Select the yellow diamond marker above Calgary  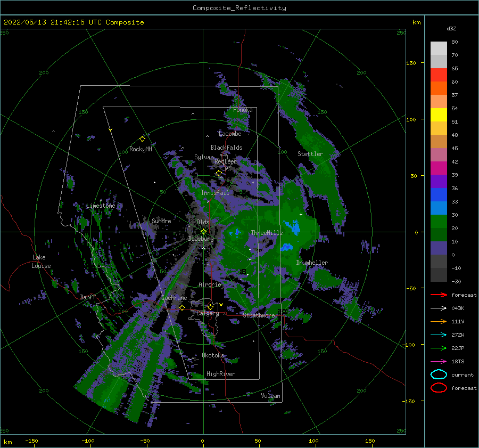210,307
